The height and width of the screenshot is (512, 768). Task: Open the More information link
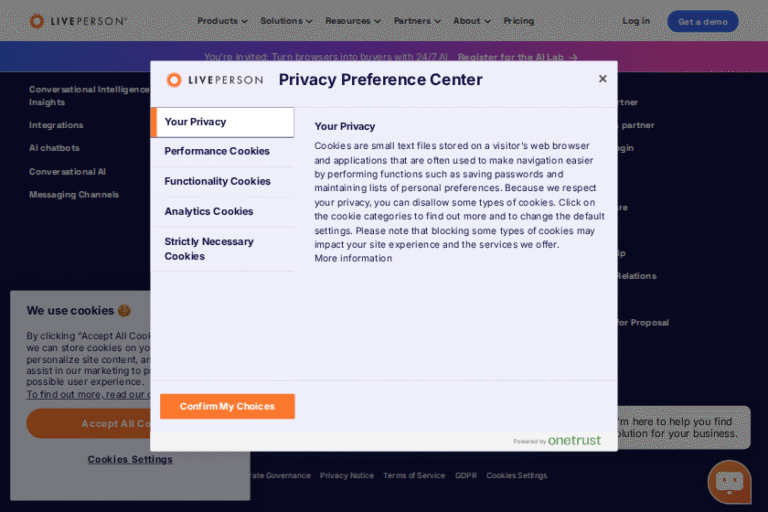click(353, 258)
